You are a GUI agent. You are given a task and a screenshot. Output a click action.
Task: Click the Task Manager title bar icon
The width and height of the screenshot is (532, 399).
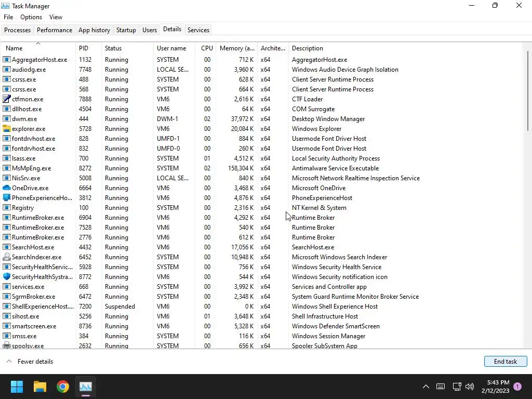point(5,6)
